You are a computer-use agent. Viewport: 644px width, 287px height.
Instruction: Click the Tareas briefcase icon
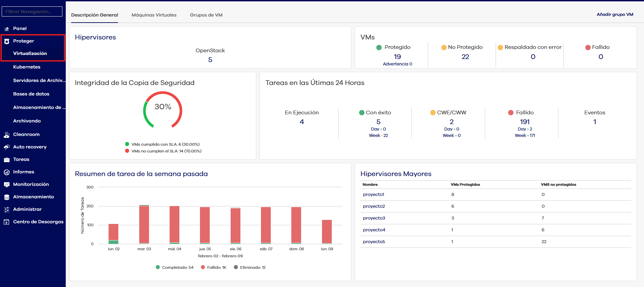pyautogui.click(x=6, y=160)
